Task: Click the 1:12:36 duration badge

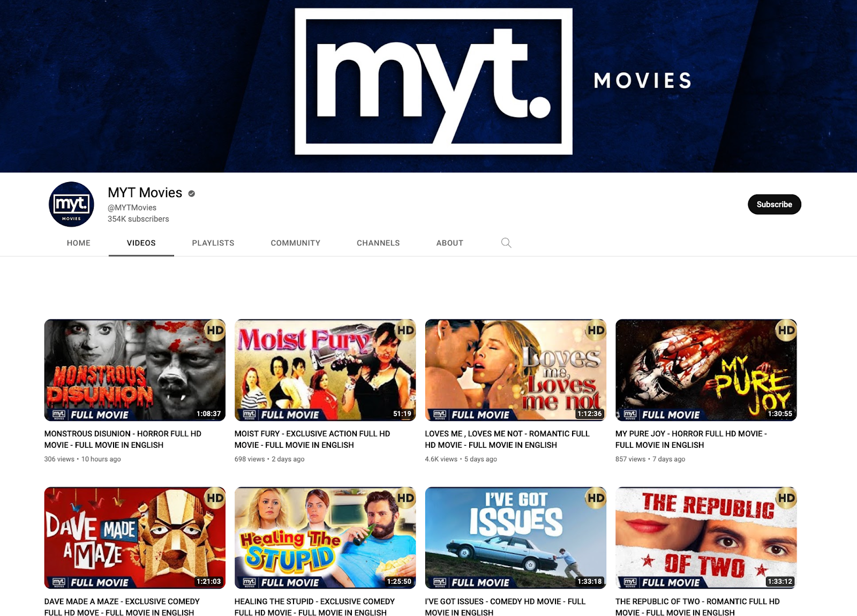Action: pos(590,414)
